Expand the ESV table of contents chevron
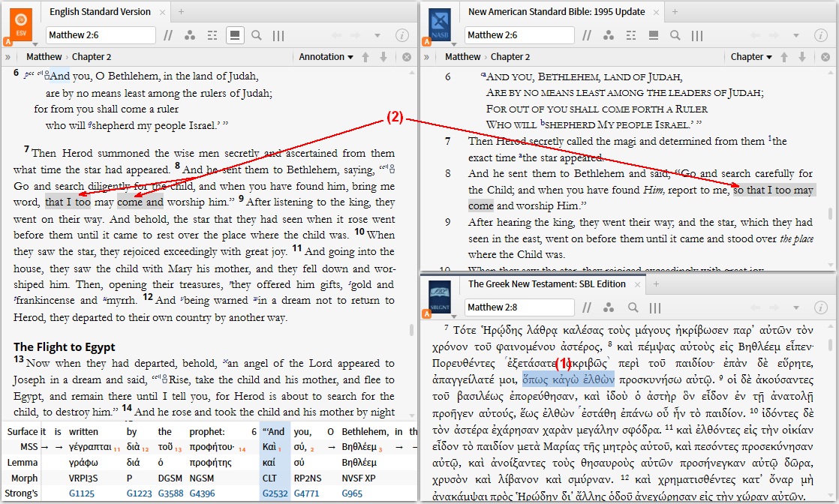The height and width of the screenshot is (504, 839). click(x=8, y=57)
